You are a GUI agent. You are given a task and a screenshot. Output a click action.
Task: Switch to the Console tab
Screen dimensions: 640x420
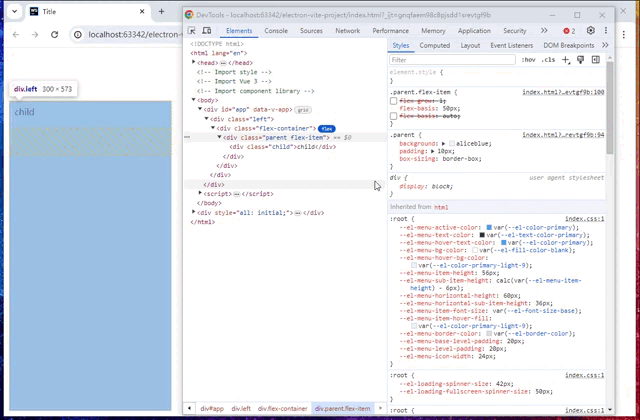(276, 31)
